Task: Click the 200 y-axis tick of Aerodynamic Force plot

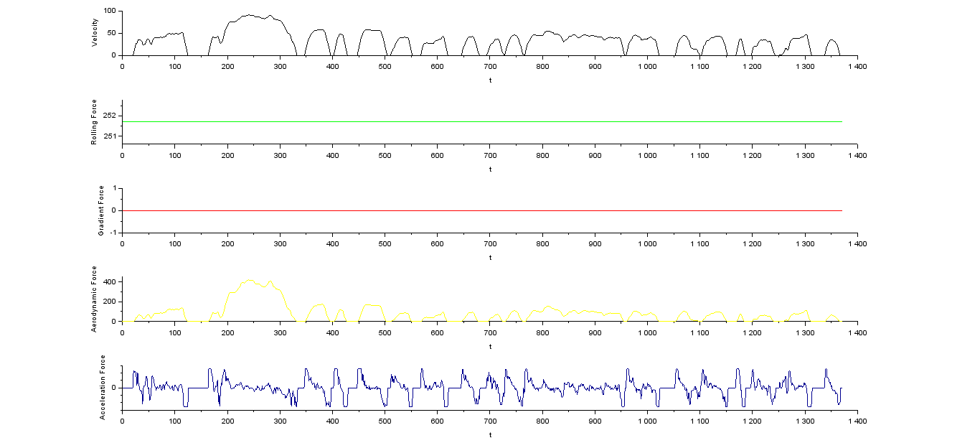Action: click(x=110, y=302)
